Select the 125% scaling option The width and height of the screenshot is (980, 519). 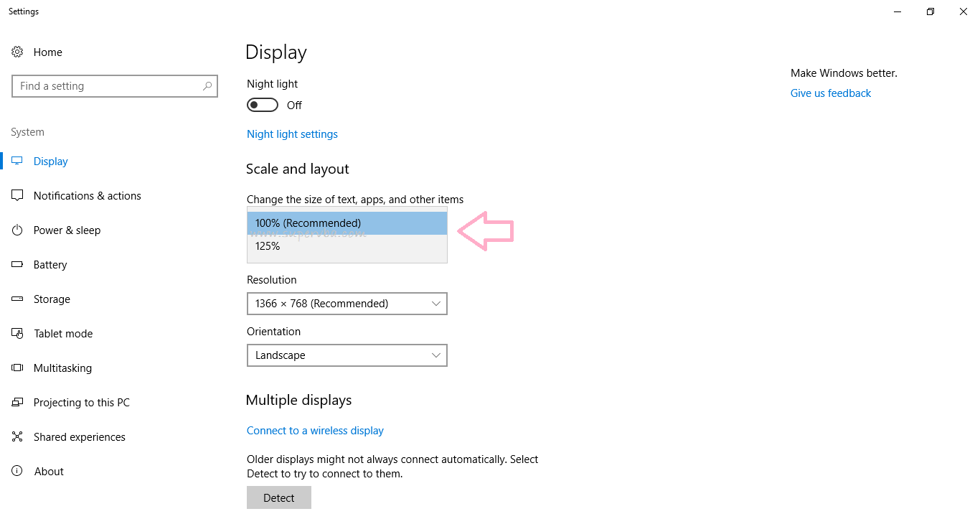[347, 246]
